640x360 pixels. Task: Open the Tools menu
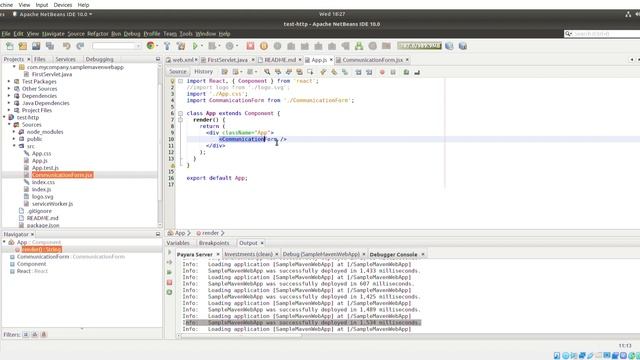[x=186, y=34]
